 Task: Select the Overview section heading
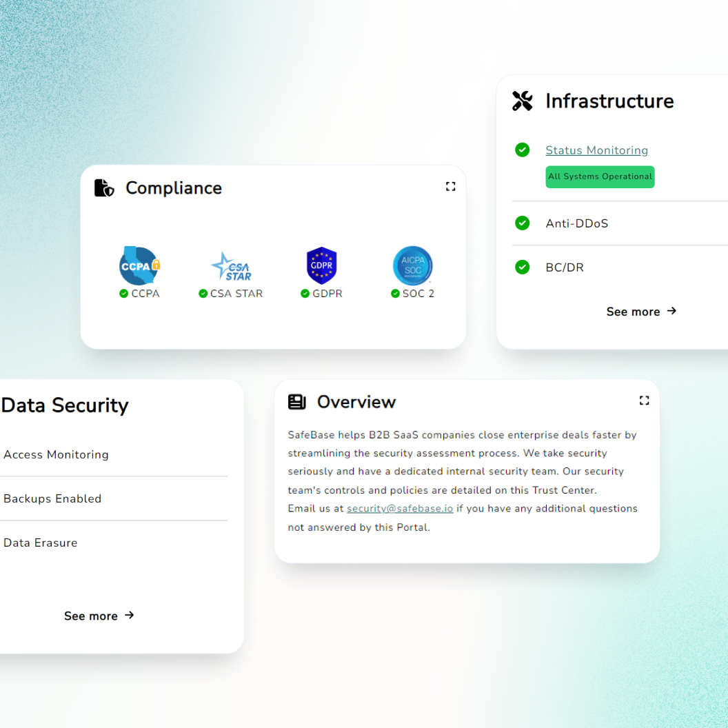pyautogui.click(x=356, y=402)
